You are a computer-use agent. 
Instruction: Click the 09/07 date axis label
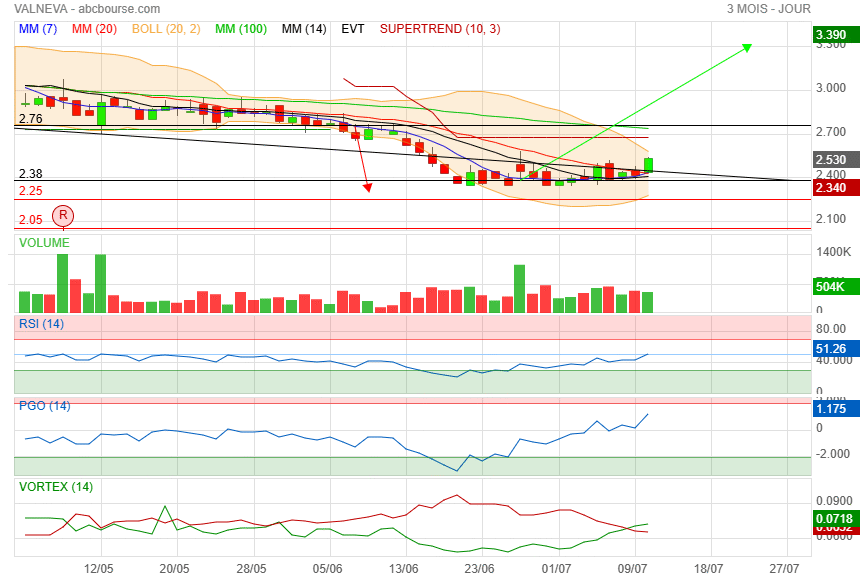point(632,569)
